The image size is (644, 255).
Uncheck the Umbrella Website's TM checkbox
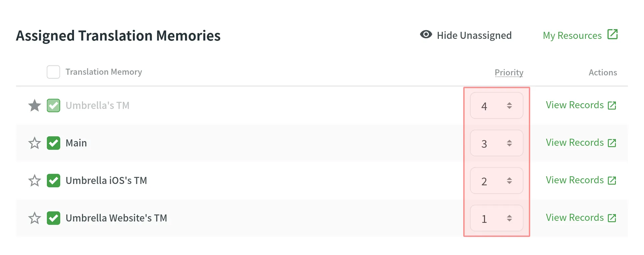pyautogui.click(x=54, y=218)
